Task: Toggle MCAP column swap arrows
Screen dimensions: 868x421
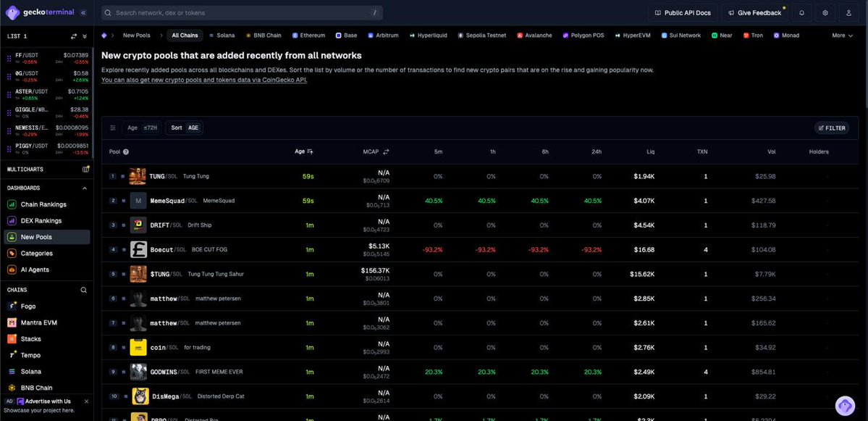Action: (386, 152)
